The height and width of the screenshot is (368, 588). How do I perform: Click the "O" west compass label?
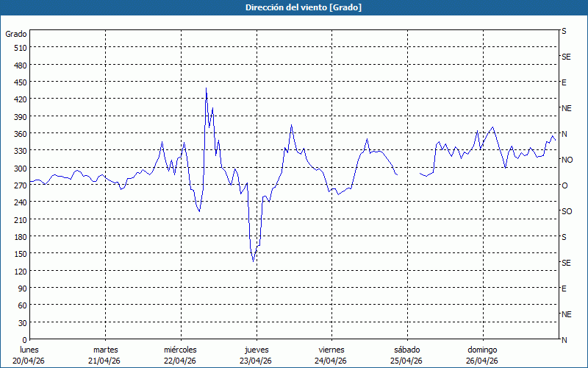click(564, 185)
